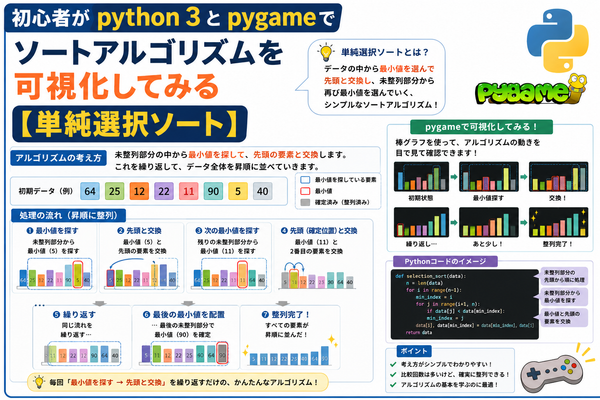Click the bar diagram under step ❷ 先頭と交換
This screenshot has height=400, width=600.
click(x=142, y=274)
